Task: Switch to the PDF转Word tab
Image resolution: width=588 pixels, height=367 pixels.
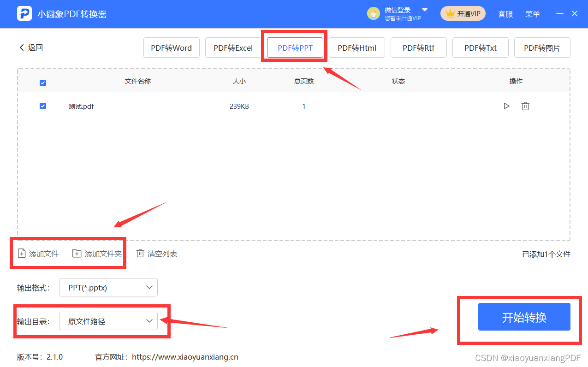Action: click(171, 47)
